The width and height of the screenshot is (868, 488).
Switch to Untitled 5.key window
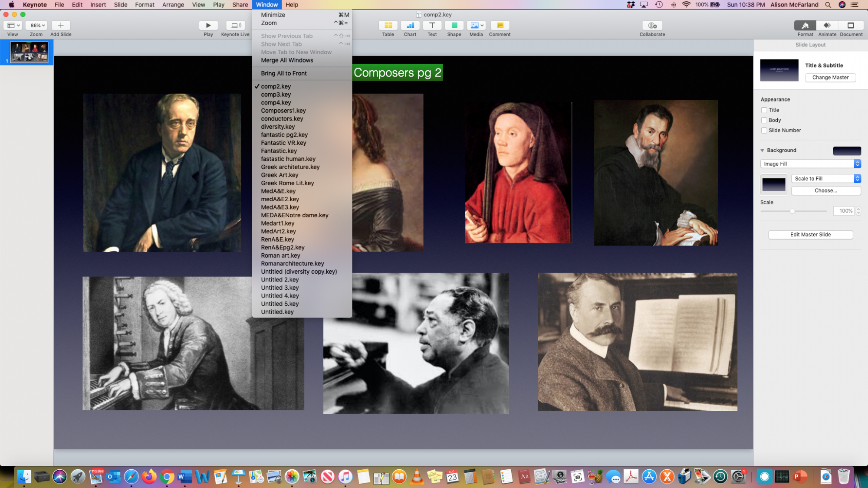[302, 304]
